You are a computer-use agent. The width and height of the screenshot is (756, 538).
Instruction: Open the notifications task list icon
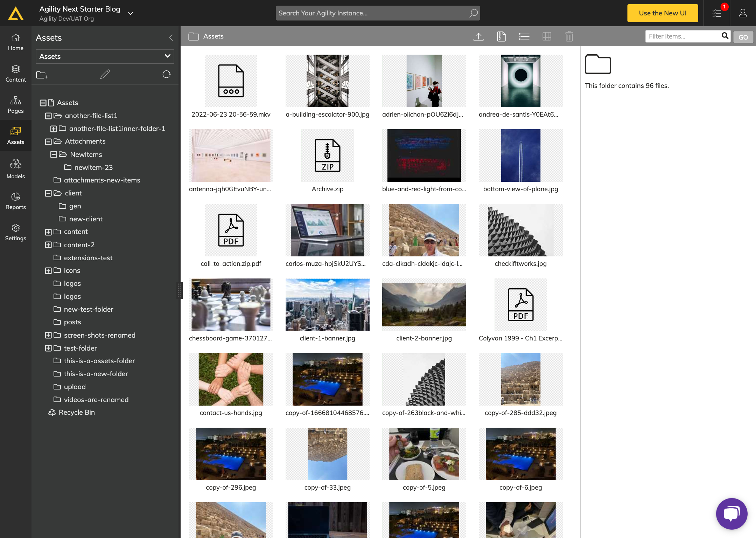pos(716,13)
